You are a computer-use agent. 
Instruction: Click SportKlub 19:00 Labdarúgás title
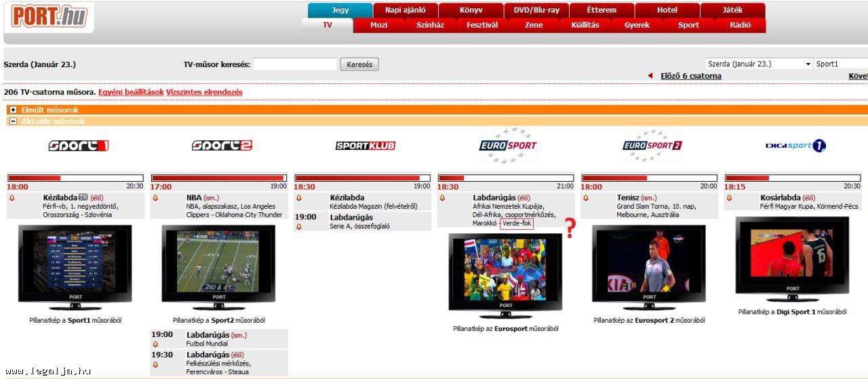351,218
